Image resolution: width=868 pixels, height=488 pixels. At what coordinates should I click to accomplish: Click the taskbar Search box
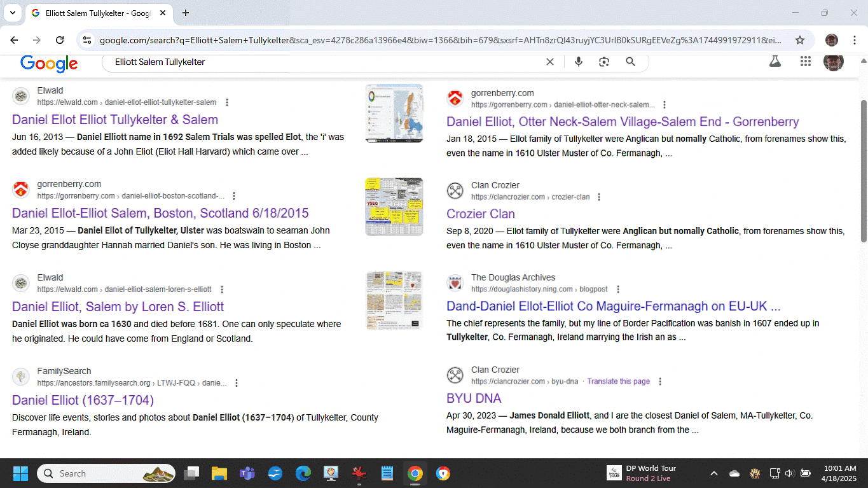(x=106, y=473)
